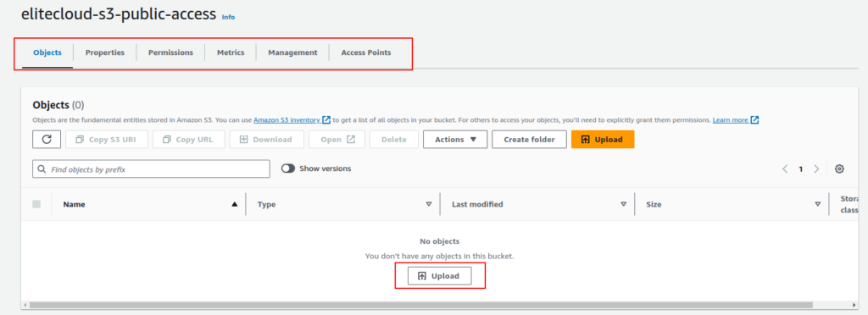
Task: Click the Create folder button
Action: [529, 139]
